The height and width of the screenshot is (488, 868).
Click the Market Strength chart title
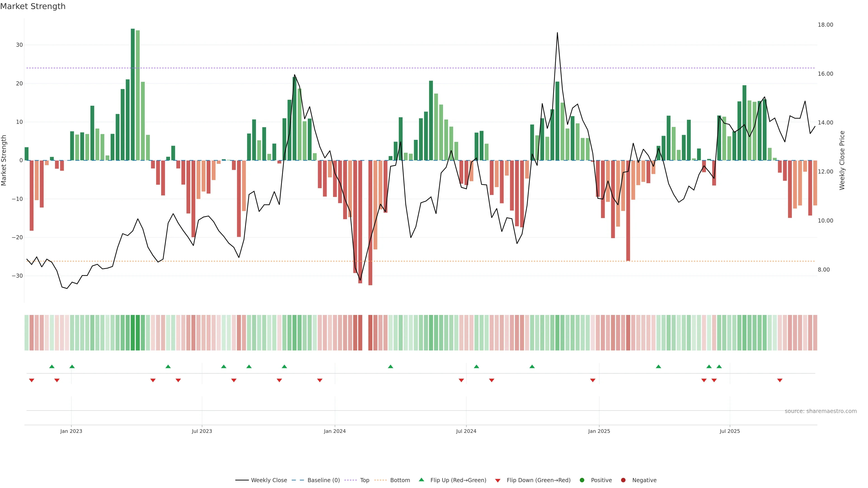pyautogui.click(x=33, y=6)
